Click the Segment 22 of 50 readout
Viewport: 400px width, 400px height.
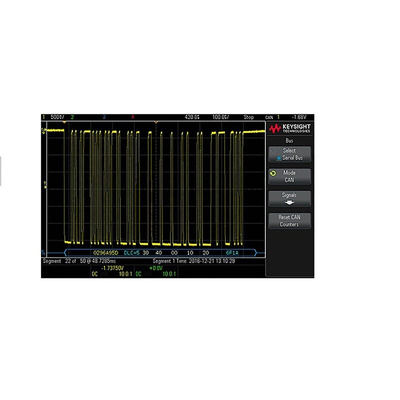click(x=79, y=261)
